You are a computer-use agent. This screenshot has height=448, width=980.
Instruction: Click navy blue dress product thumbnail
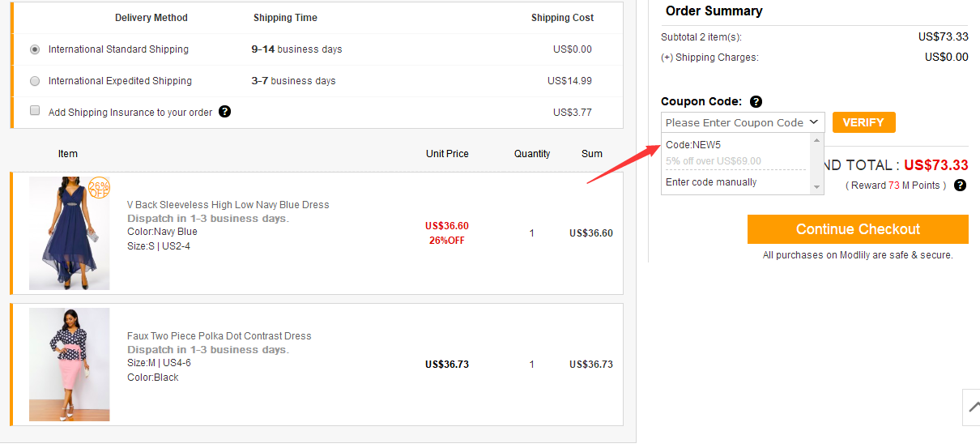click(x=69, y=233)
